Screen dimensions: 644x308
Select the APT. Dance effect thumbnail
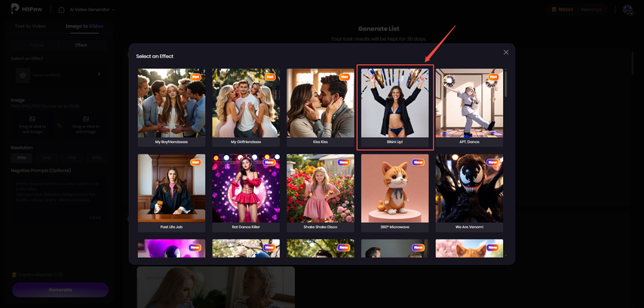[469, 105]
